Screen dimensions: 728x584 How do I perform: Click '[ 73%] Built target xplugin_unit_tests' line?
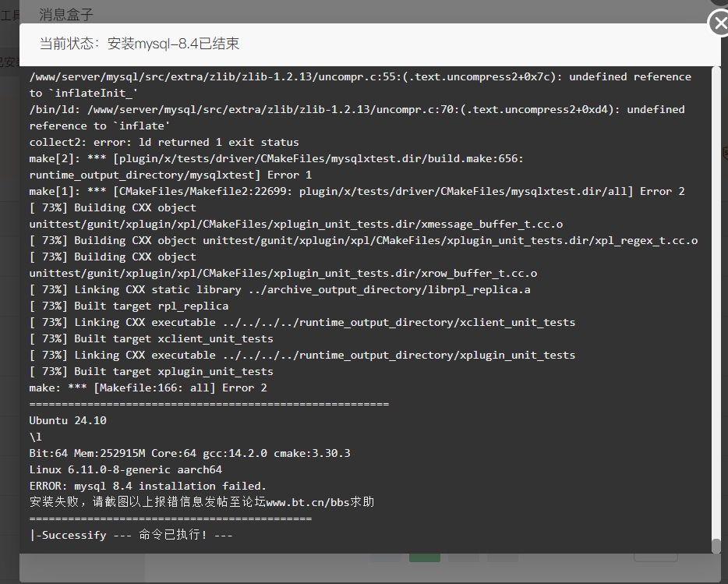point(151,371)
